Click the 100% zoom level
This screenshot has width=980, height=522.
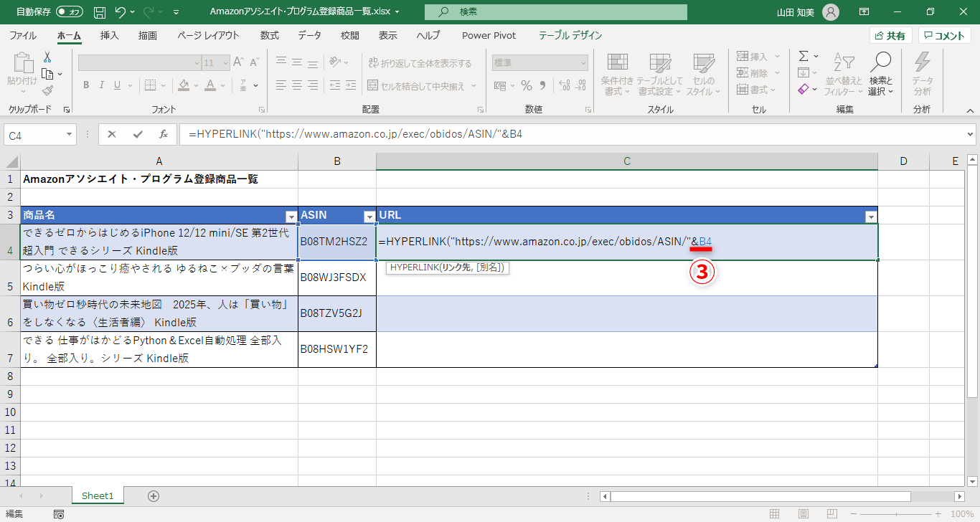(x=962, y=514)
